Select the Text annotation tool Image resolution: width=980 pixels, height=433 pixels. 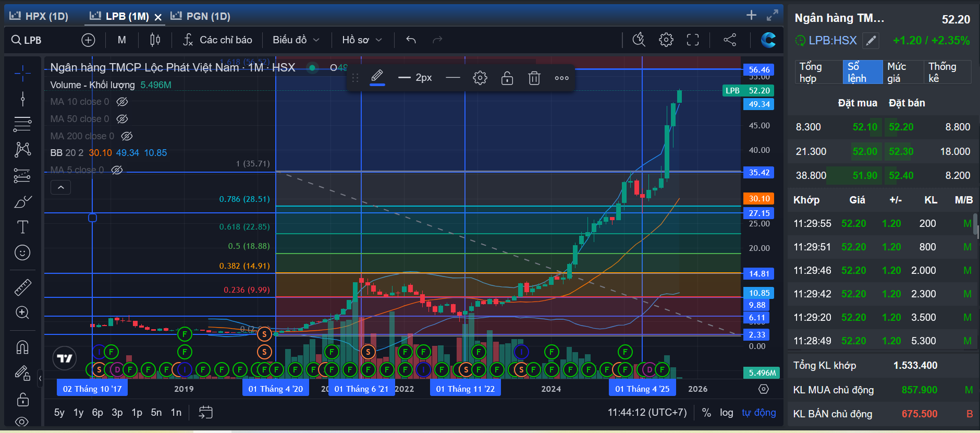click(22, 227)
